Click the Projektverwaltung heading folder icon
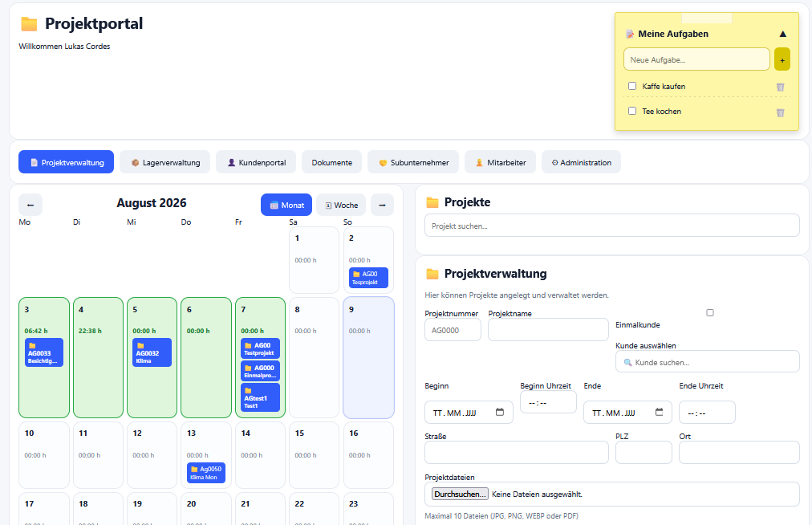The image size is (812, 525). click(x=432, y=274)
